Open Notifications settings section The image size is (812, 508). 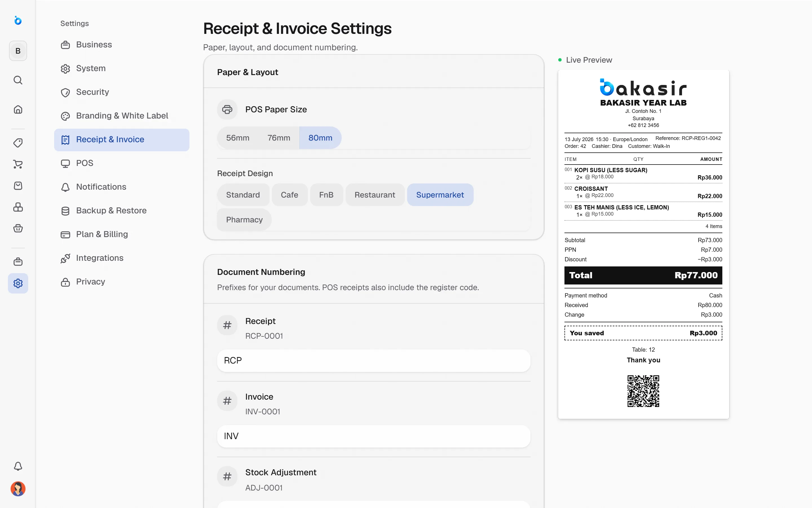[122, 187]
